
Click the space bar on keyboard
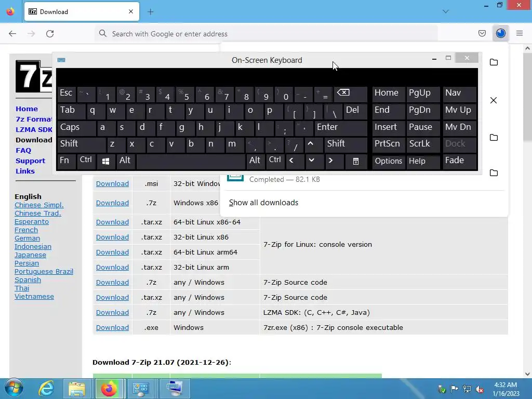(x=191, y=161)
